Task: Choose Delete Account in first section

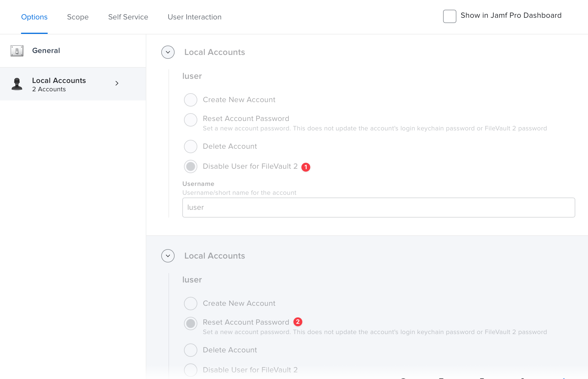Action: pos(191,146)
